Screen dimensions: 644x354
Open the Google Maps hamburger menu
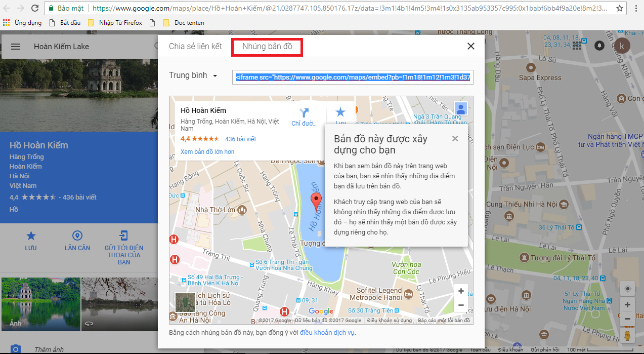(16, 47)
